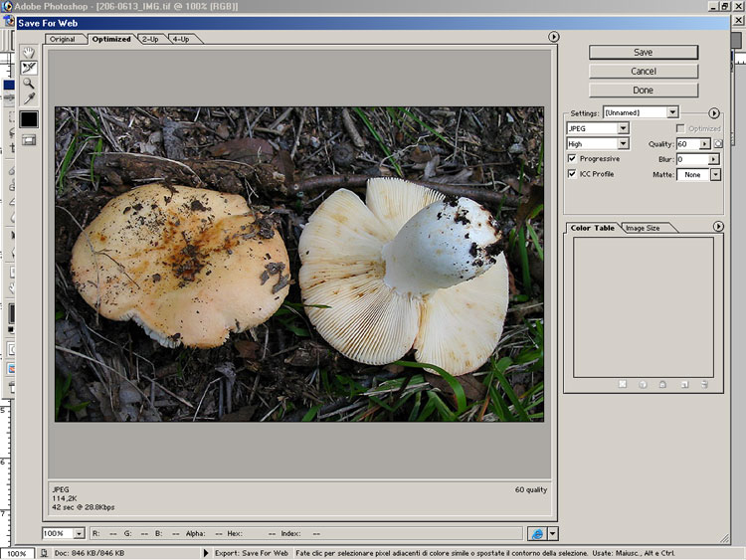
Task: Click the Cancel button
Action: click(x=644, y=72)
